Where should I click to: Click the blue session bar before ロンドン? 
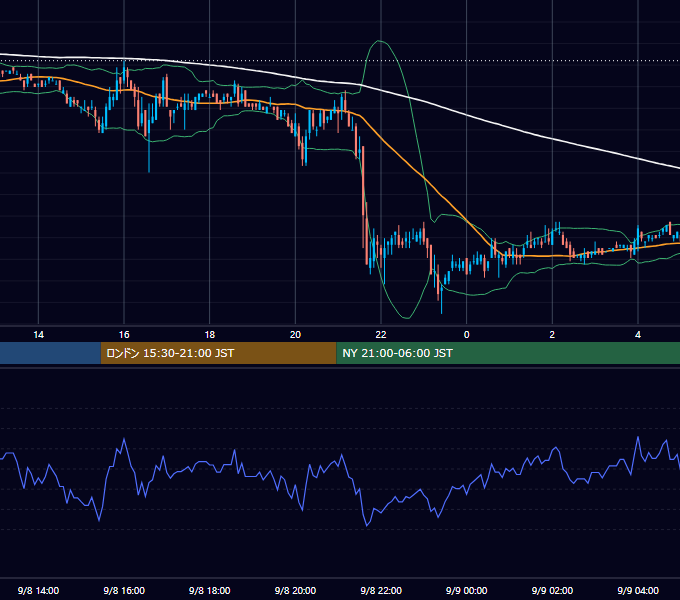tap(50, 353)
